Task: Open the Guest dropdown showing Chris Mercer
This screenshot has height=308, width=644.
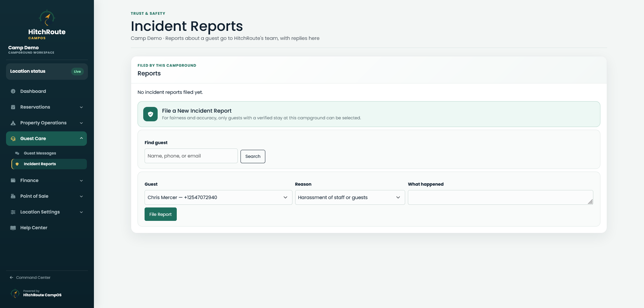Action: pos(218,197)
